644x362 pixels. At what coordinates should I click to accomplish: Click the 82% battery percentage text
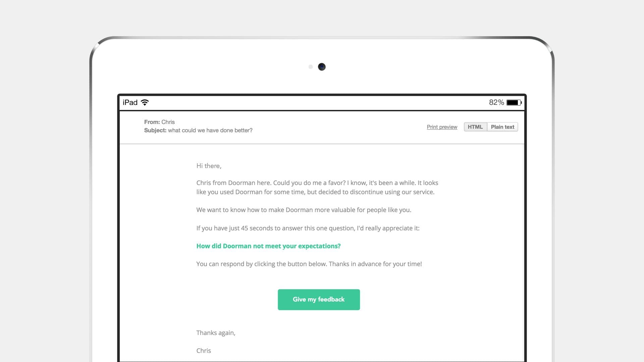click(x=496, y=103)
